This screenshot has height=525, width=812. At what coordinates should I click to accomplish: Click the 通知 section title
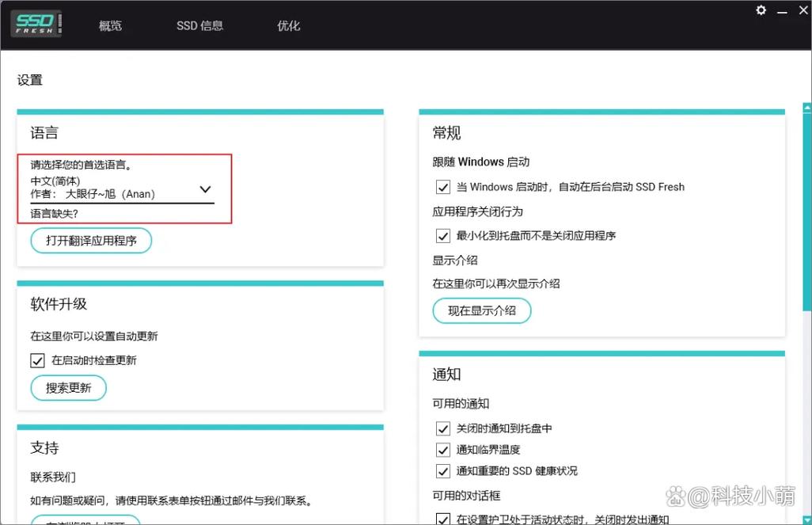446,375
